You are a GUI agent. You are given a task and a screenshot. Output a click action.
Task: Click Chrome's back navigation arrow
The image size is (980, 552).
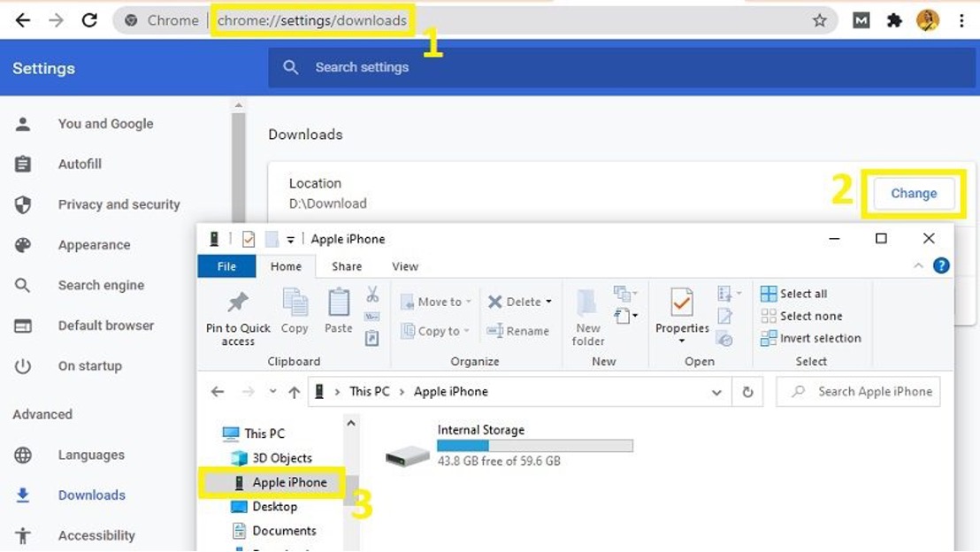pos(22,20)
